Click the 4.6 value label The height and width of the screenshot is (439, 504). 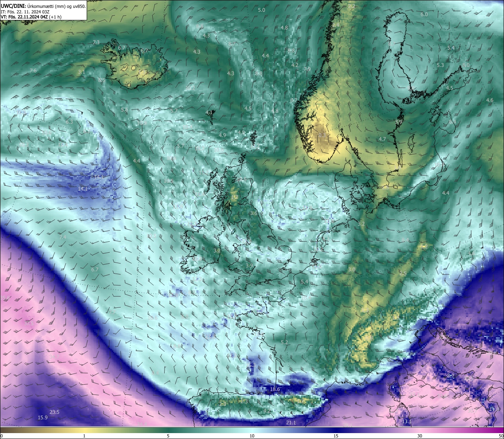click(489, 100)
